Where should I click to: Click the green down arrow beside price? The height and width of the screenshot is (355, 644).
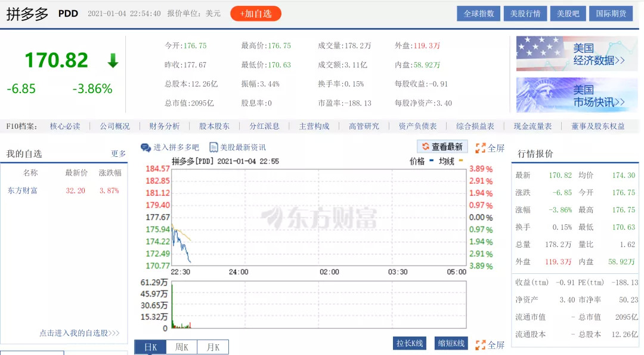click(x=113, y=61)
